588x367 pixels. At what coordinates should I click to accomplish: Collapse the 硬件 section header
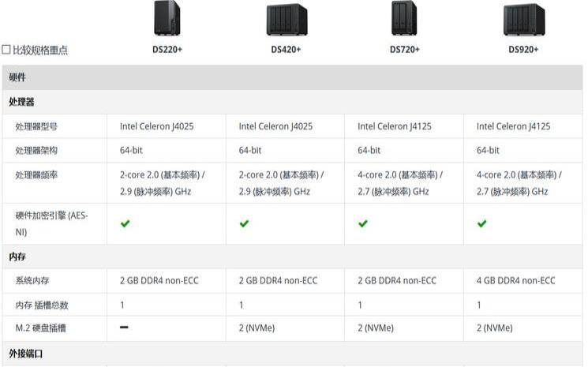(x=293, y=77)
